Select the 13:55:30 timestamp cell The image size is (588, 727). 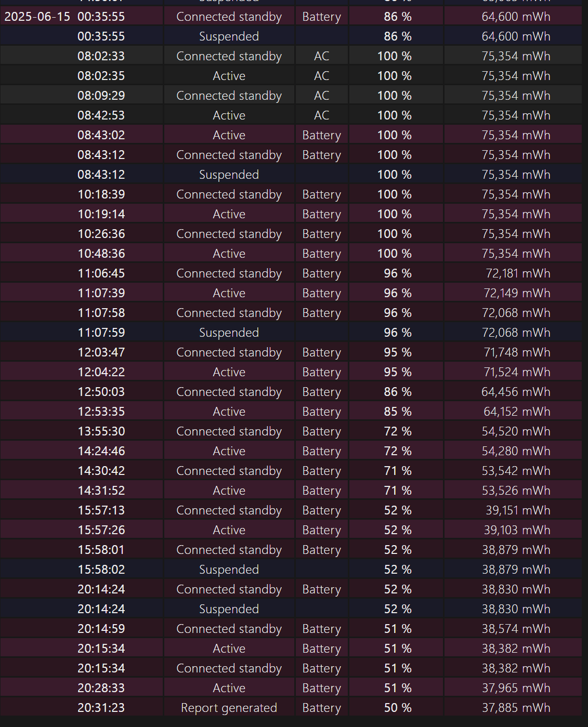(x=101, y=431)
